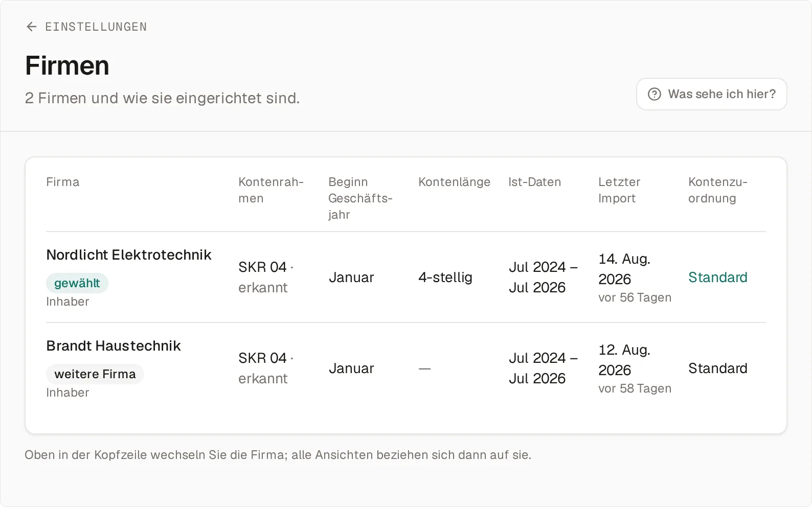Image resolution: width=812 pixels, height=507 pixels.
Task: Select the Brandt Haustechnik company name
Action: 114,345
